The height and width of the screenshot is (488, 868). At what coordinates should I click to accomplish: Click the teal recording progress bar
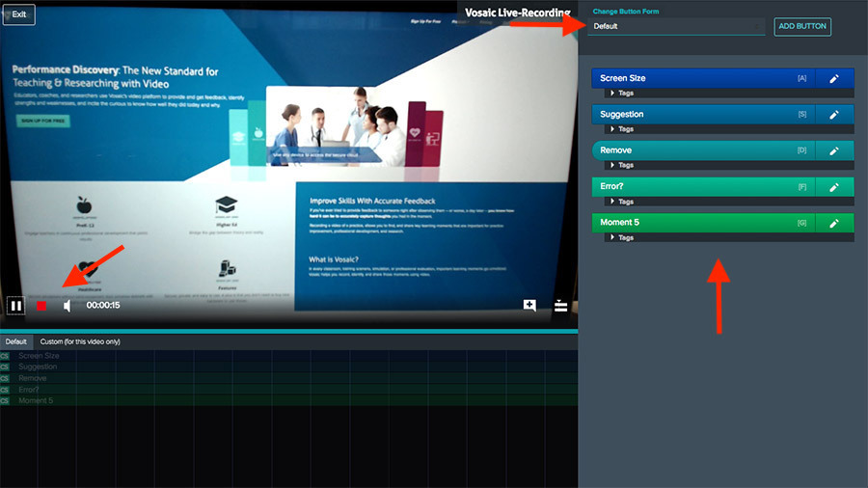click(289, 331)
